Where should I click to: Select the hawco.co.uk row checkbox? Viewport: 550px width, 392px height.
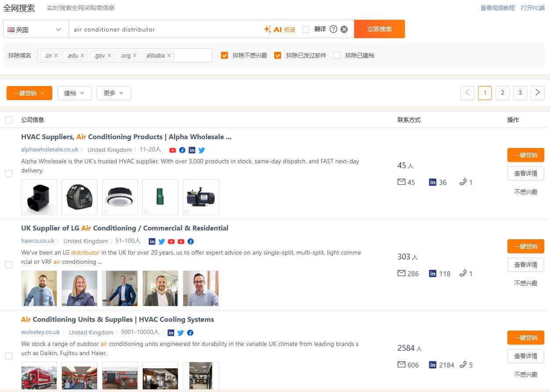[x=9, y=265]
